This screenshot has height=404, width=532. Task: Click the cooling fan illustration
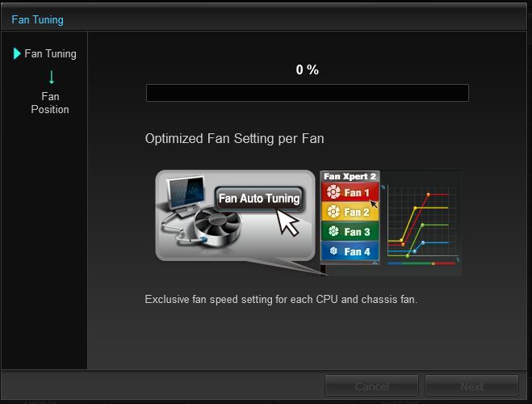pos(217,227)
